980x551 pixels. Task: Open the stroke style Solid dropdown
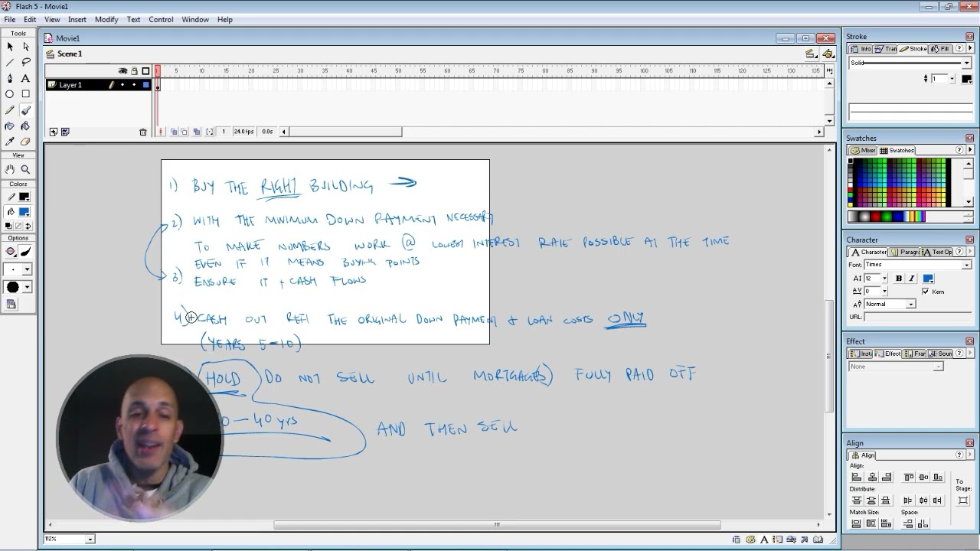point(967,63)
